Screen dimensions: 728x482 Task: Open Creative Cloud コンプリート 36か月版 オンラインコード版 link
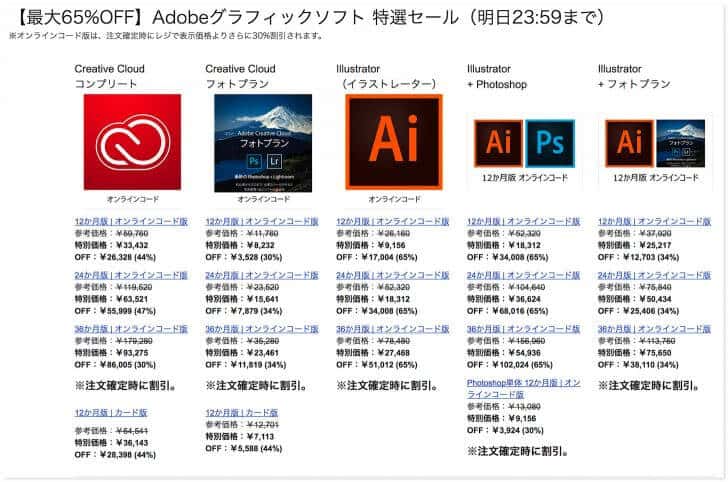(131, 329)
